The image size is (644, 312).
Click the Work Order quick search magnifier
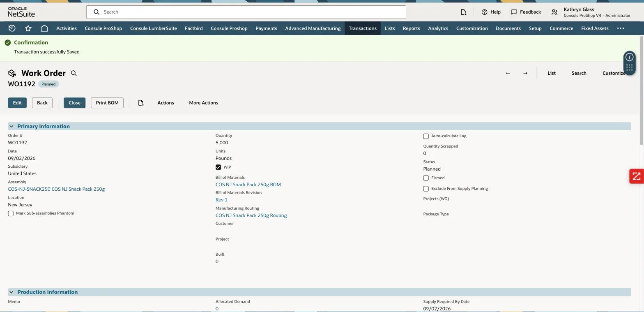tap(74, 73)
